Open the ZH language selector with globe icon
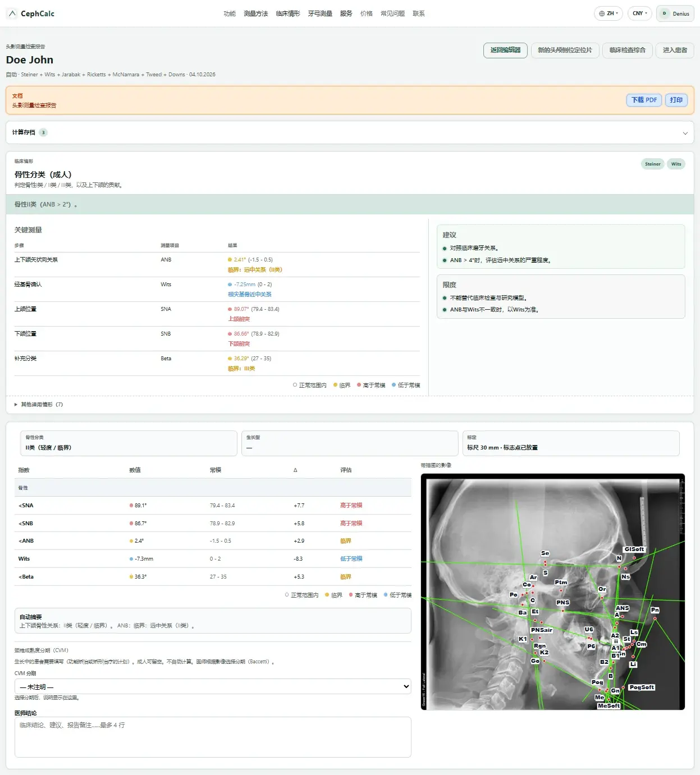Screen dimensions: 700x775 (609, 13)
